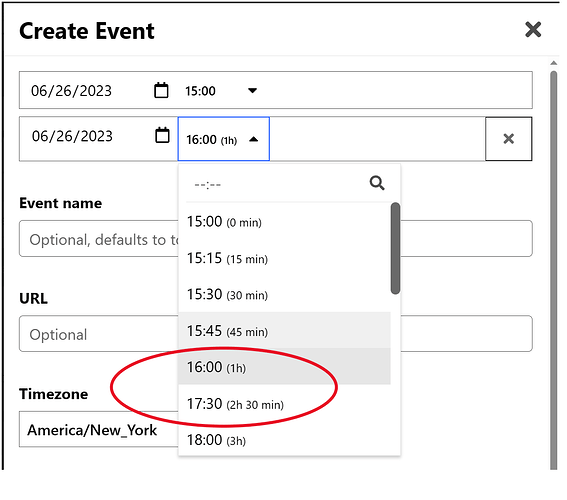Image resolution: width=567 pixels, height=500 pixels.
Task: Clear the end date row with X
Action: 508,139
